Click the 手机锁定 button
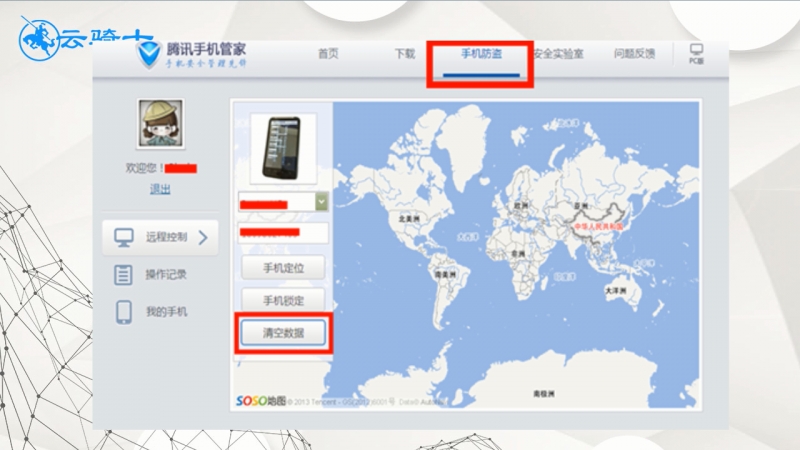The image size is (800, 450). coord(283,301)
